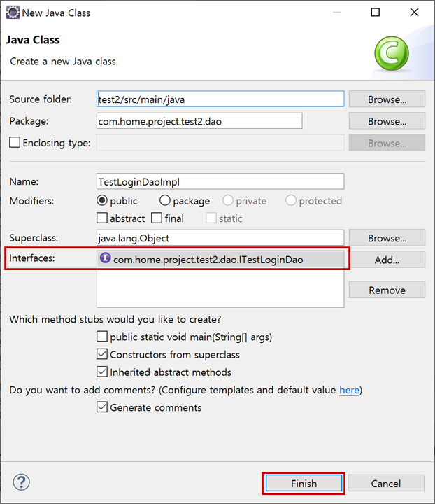
Task: Click the help question mark icon
Action: 21,482
